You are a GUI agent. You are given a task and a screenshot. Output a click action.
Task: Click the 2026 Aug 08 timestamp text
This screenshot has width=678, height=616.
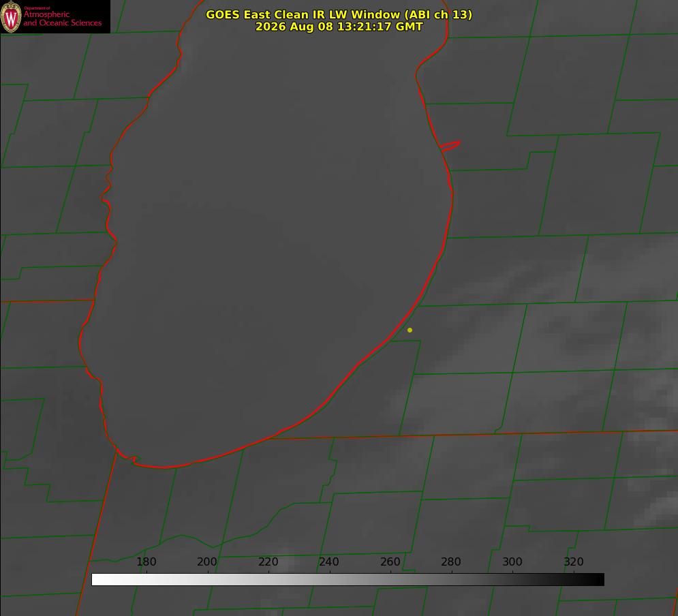[x=339, y=27]
